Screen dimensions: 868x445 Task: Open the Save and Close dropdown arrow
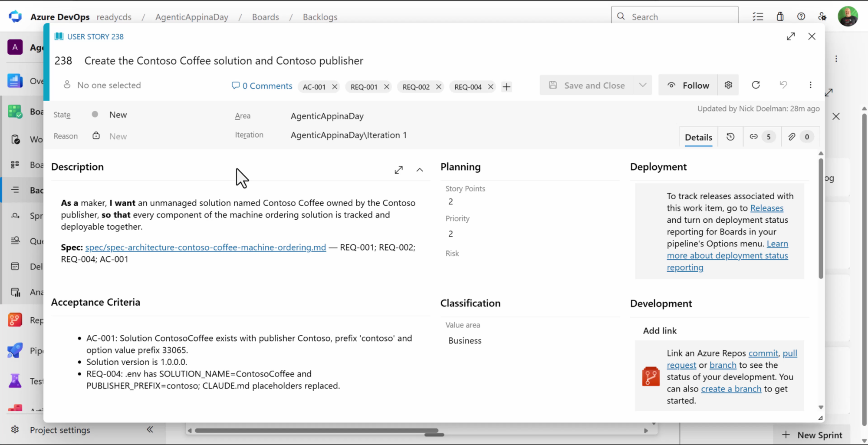tap(643, 85)
